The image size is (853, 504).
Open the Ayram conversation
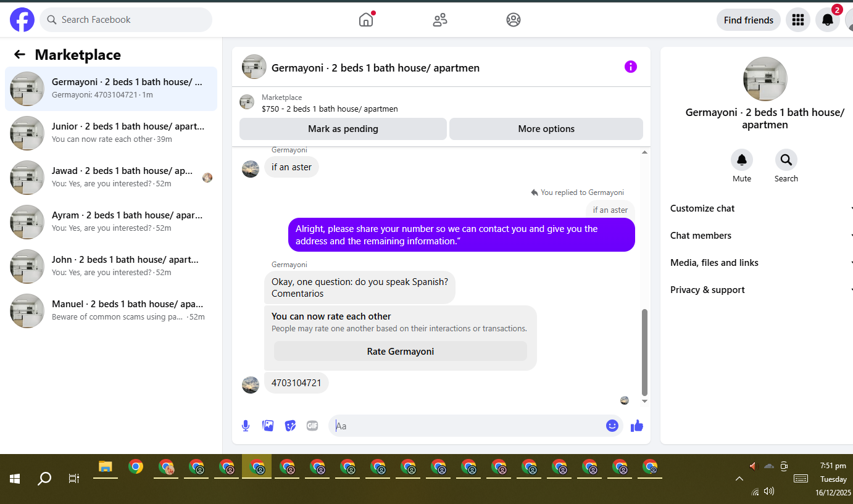pyautogui.click(x=111, y=222)
